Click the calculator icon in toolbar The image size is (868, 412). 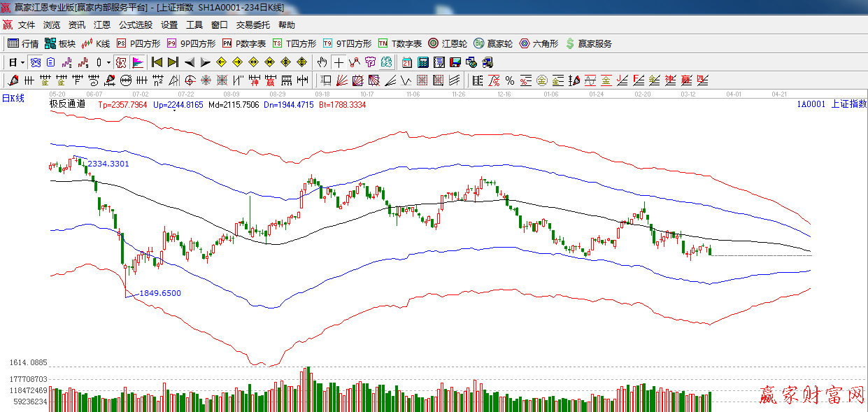point(422,62)
